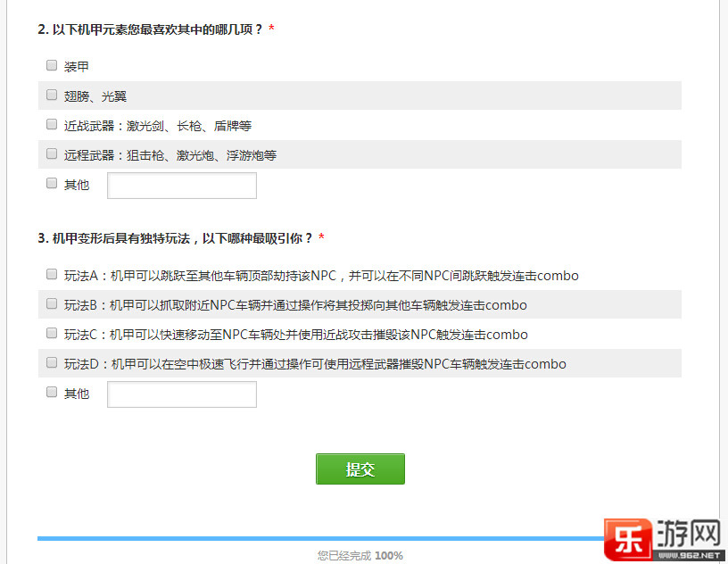
Task: Check the 玩法D option
Action: pos(52,362)
